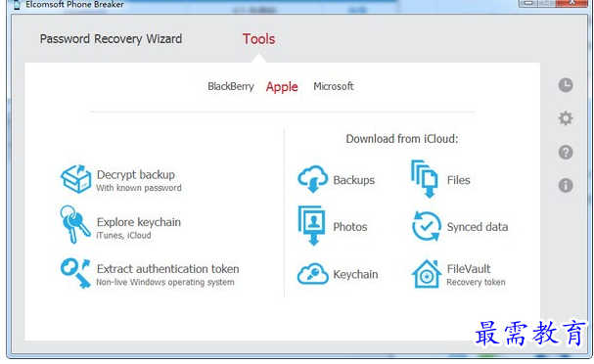Select the Apple tools tab

click(x=282, y=87)
